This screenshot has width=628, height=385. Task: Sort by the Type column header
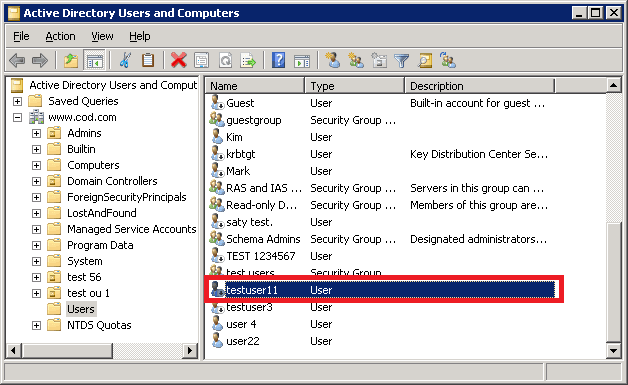355,86
